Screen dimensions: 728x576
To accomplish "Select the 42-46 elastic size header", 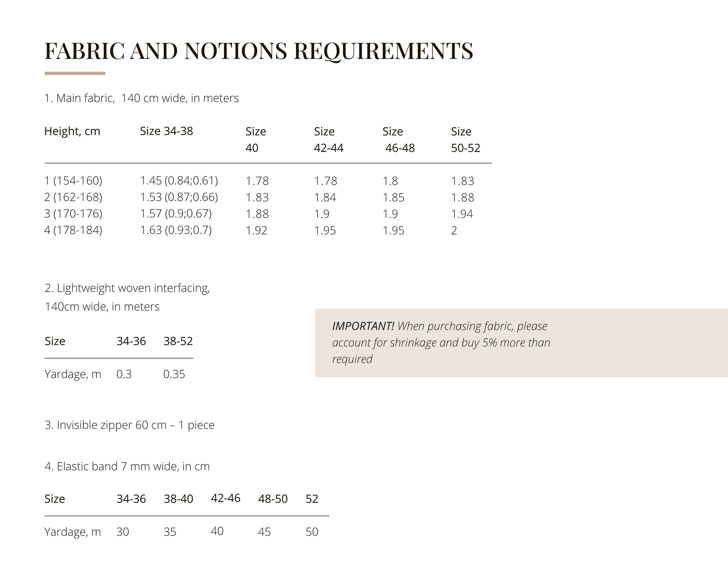I will click(226, 498).
